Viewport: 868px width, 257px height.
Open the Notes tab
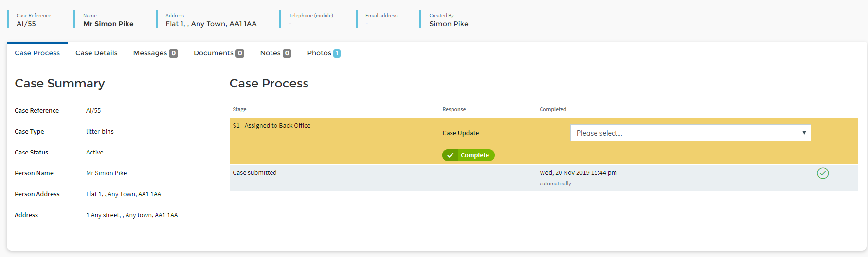(x=270, y=53)
